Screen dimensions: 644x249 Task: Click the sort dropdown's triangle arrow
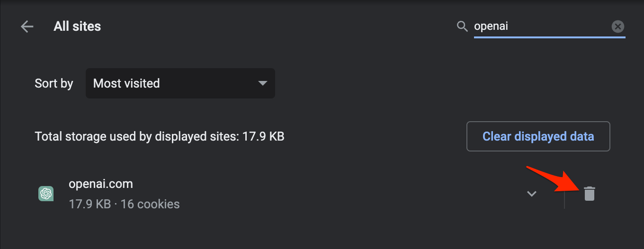tap(262, 83)
